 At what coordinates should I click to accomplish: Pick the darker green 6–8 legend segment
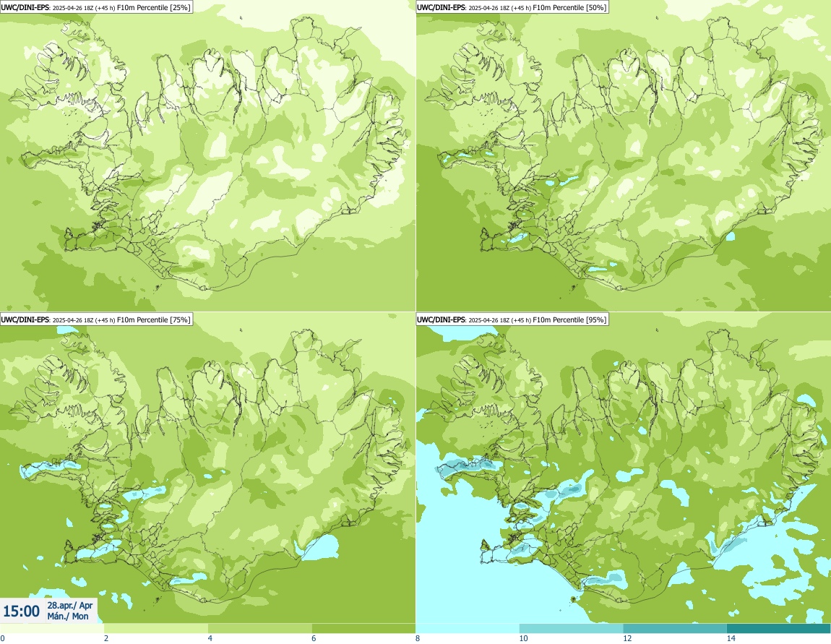pos(363,629)
